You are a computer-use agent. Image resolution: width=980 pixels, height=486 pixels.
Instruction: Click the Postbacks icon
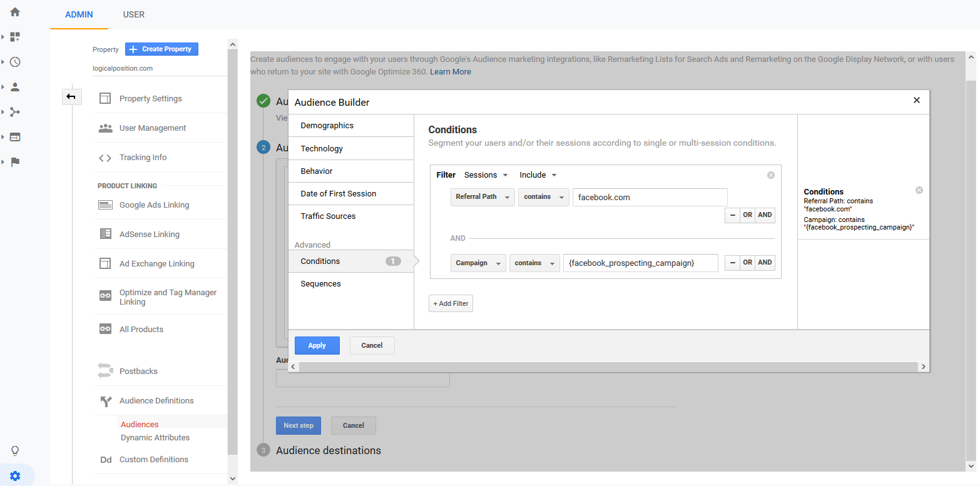coord(105,371)
